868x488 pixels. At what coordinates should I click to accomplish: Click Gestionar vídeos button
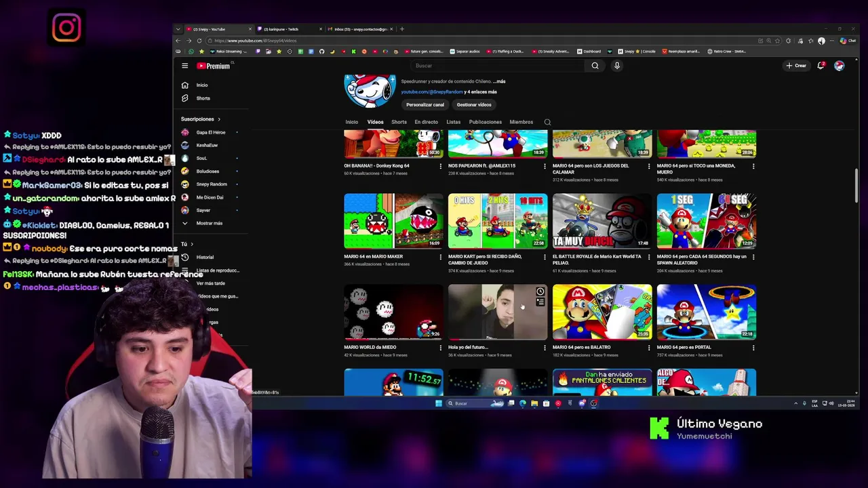[474, 105]
